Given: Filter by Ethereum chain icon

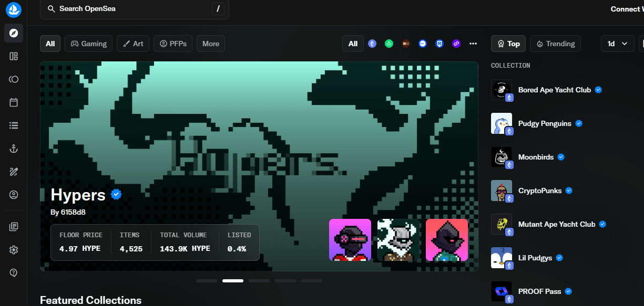Looking at the screenshot, I should [x=372, y=44].
